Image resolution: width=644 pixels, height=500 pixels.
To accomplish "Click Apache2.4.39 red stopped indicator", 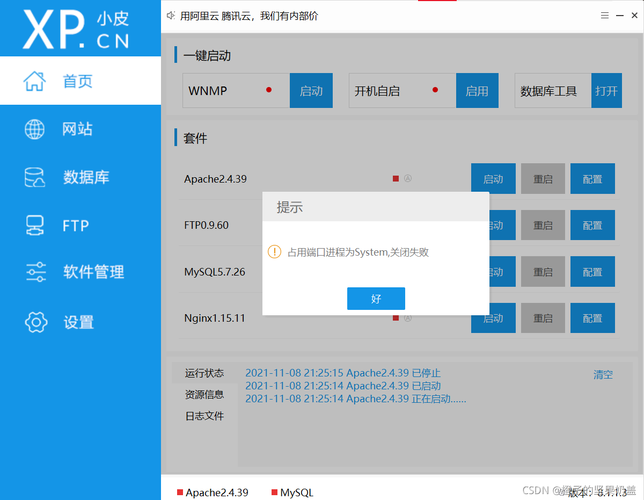I will 396,178.
